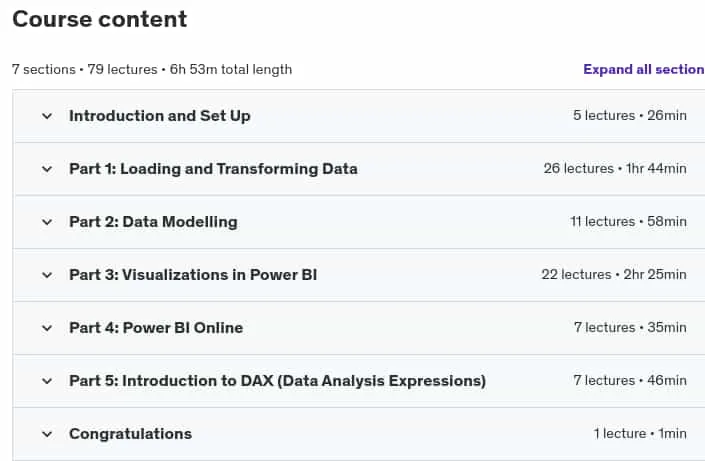
Task: Click the chevron beside Part 4: Power BI Online
Action: (47, 328)
